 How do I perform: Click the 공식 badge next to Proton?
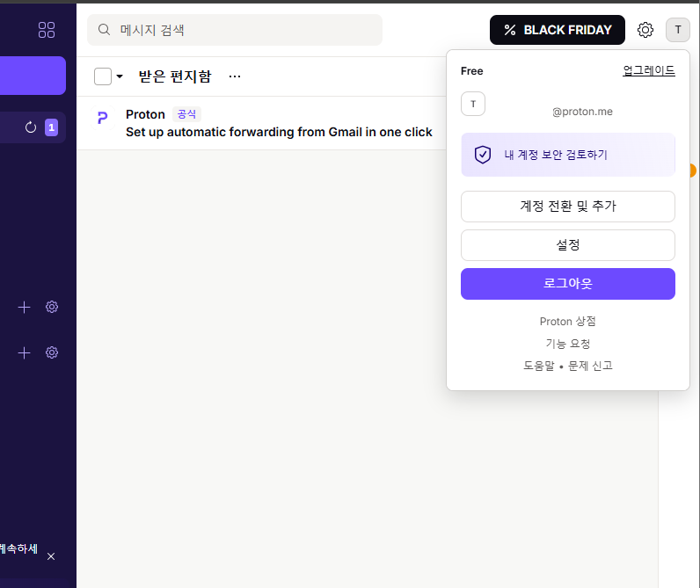(x=186, y=114)
